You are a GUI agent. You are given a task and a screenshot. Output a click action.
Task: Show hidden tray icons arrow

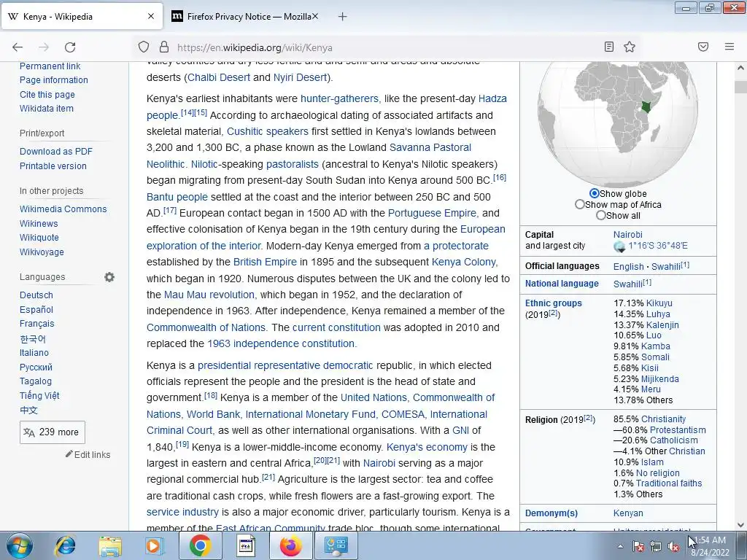pyautogui.click(x=620, y=546)
